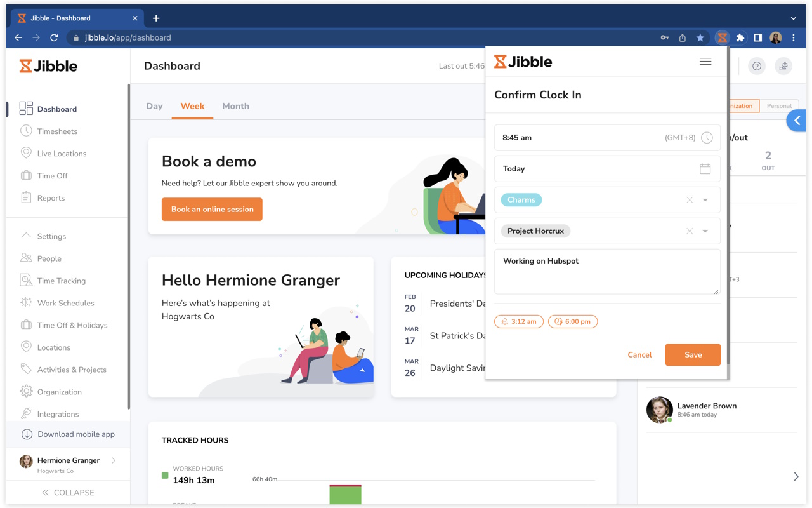Open the Chrome extensions puzzle icon
Viewport: 812px width, 508px height.
[x=740, y=37]
